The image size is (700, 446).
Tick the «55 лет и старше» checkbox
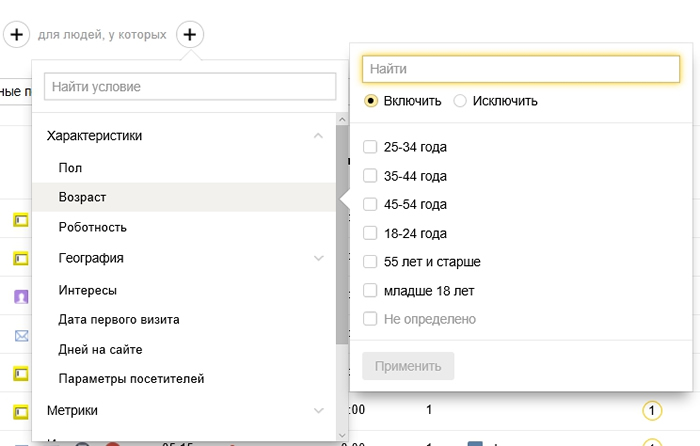click(370, 262)
